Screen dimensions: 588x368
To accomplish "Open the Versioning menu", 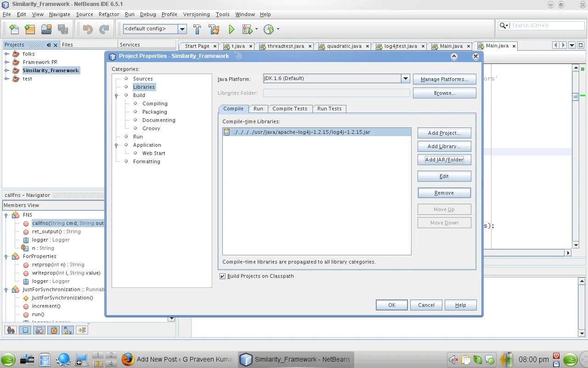I will coord(196,14).
